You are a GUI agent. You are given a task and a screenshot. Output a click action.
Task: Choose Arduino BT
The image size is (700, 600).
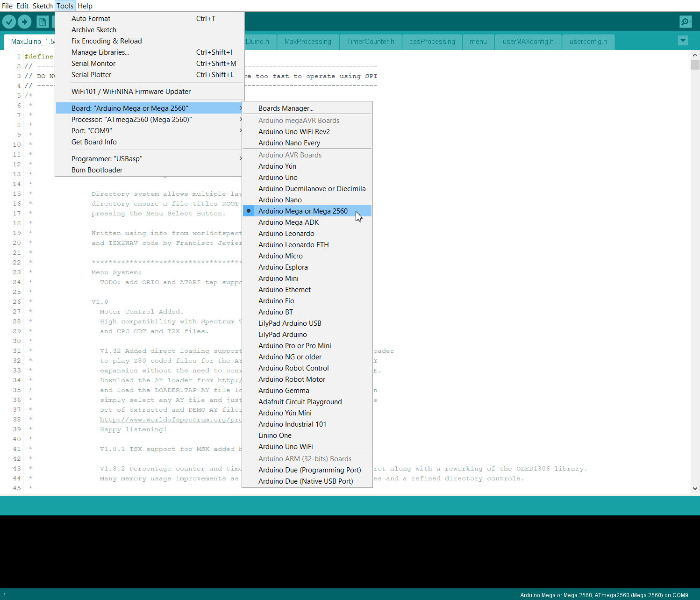tap(307, 312)
